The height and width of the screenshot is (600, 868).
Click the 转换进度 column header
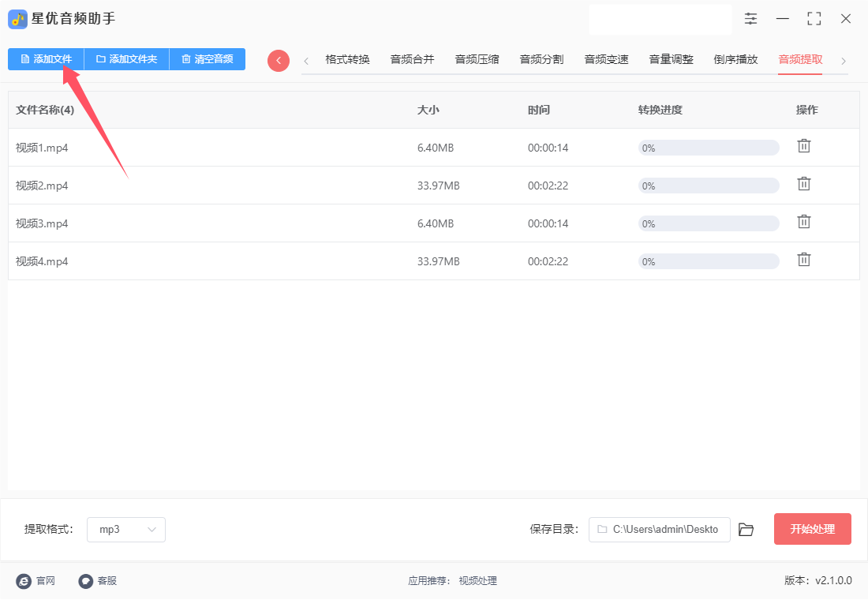pos(660,110)
